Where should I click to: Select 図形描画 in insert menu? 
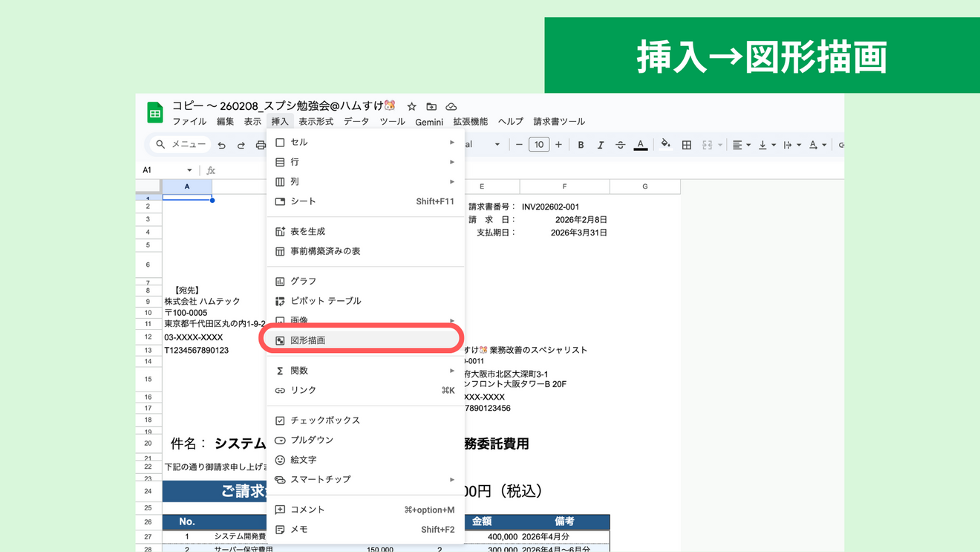tap(365, 340)
